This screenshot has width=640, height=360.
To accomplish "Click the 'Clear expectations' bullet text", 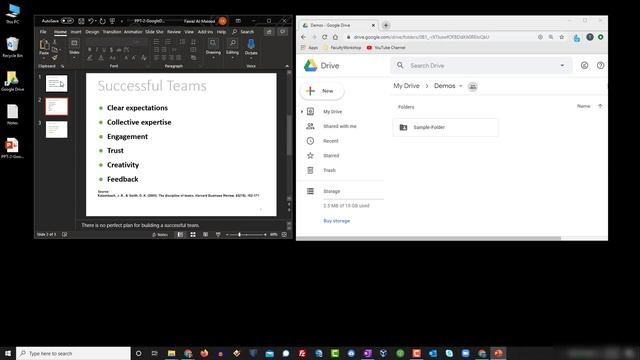I will (x=137, y=108).
